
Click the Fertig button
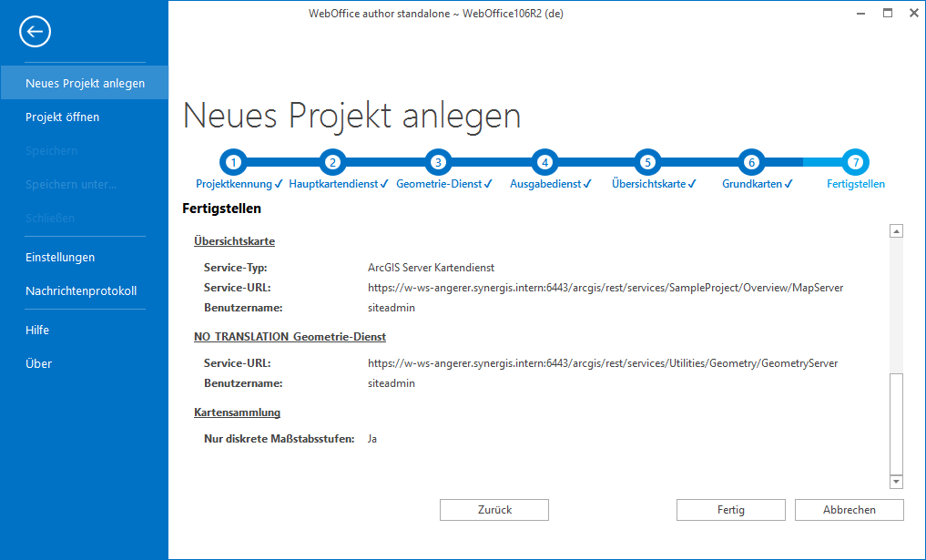[730, 510]
